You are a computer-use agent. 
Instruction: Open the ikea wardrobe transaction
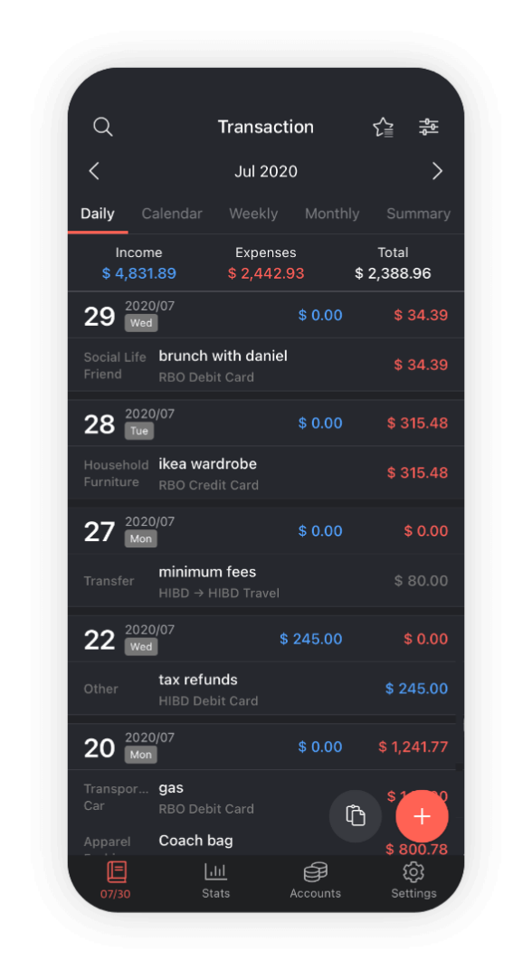pyautogui.click(x=266, y=473)
